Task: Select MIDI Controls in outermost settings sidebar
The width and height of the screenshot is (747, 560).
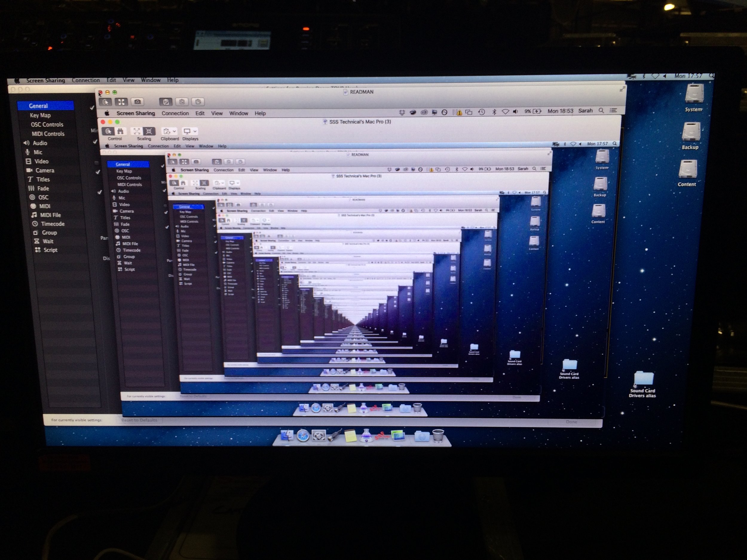Action: pos(48,134)
